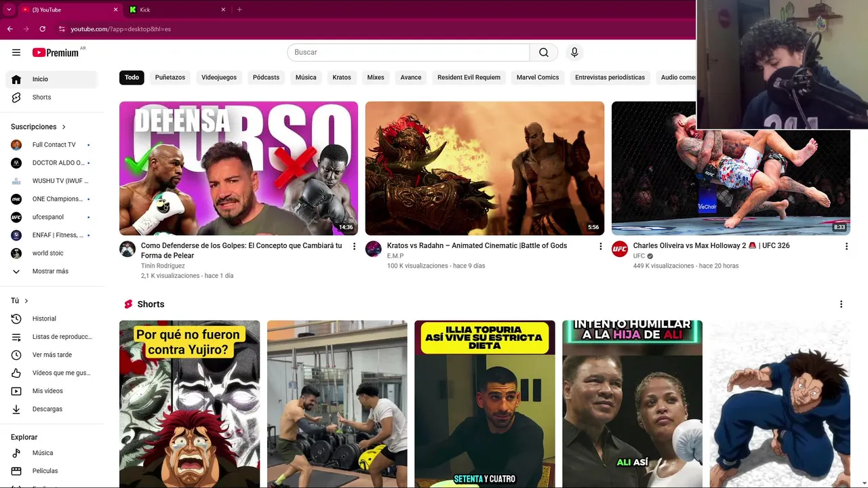Image resolution: width=868 pixels, height=488 pixels.
Task: Click the Buscar search field
Action: tap(408, 52)
